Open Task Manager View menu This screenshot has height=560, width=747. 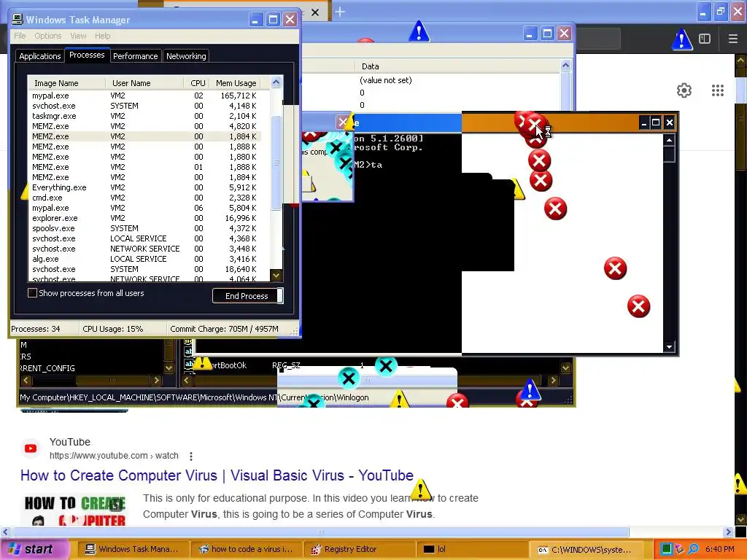click(x=78, y=36)
